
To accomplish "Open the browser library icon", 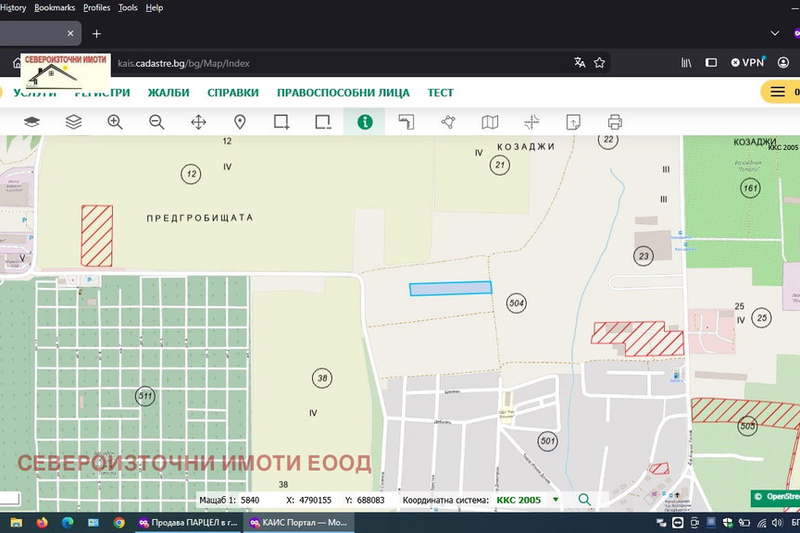I will [x=686, y=63].
